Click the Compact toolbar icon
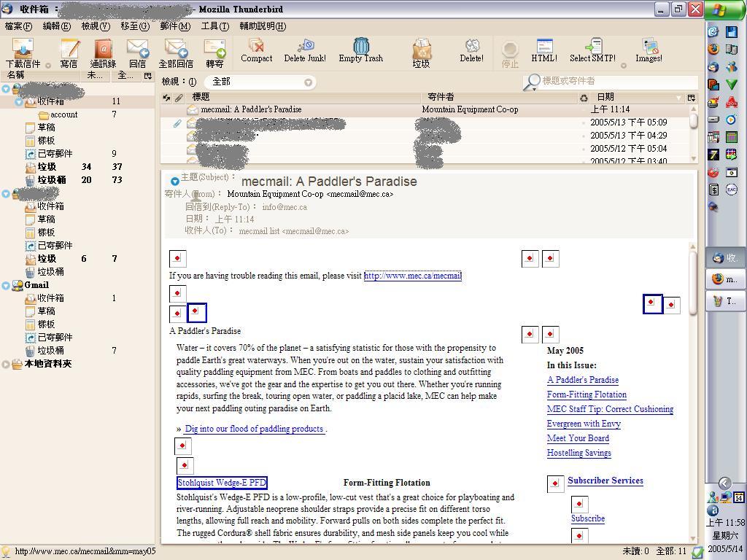747x560 pixels. (x=256, y=51)
